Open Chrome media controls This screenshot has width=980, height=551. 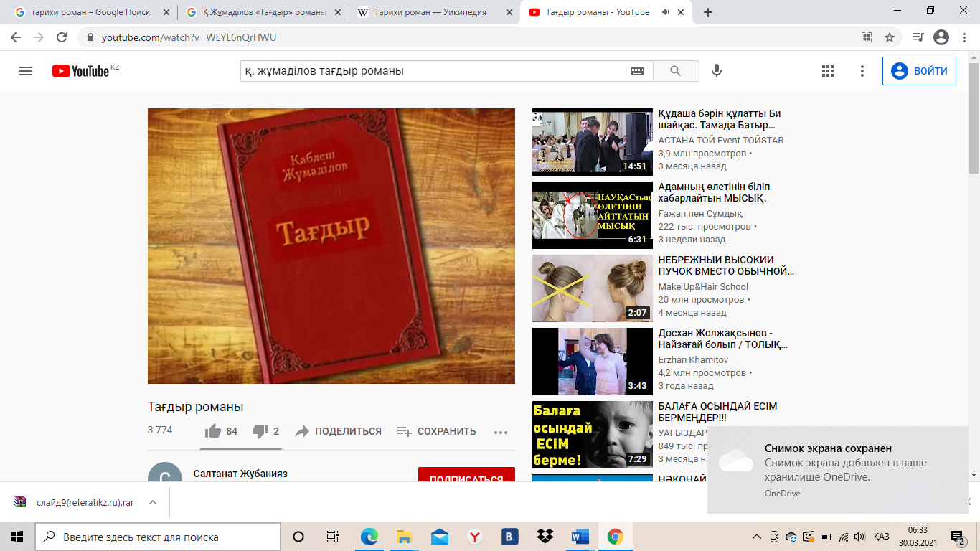(x=918, y=37)
